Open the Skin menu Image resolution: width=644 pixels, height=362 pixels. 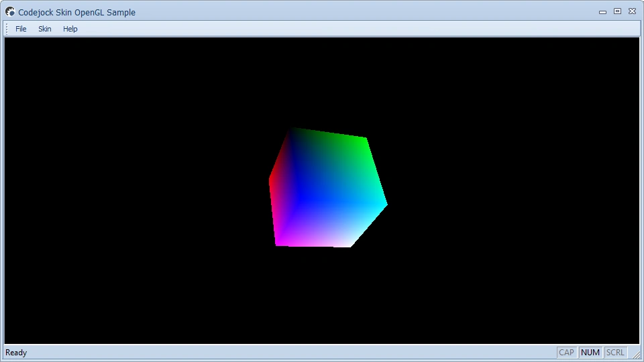point(45,29)
